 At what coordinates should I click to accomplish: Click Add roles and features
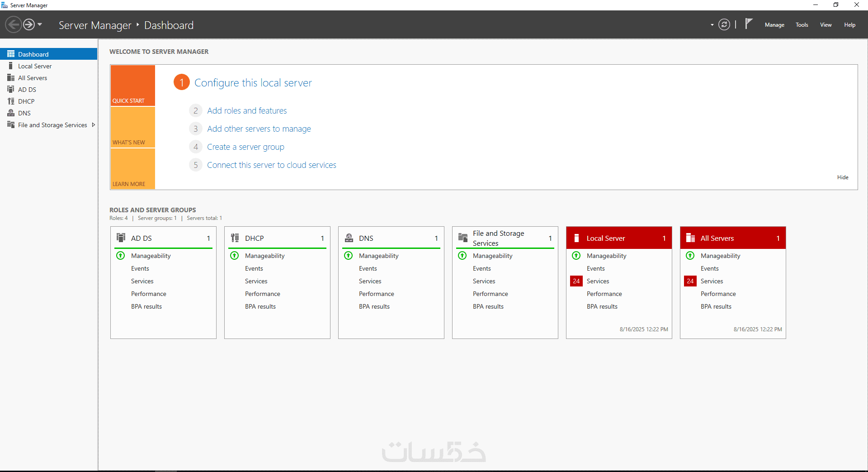(x=247, y=110)
